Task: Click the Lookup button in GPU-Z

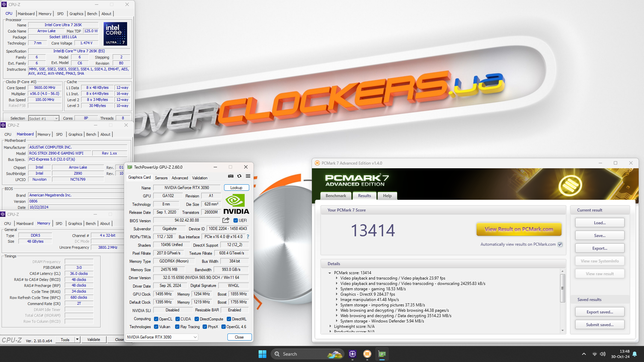Action: pos(236,188)
